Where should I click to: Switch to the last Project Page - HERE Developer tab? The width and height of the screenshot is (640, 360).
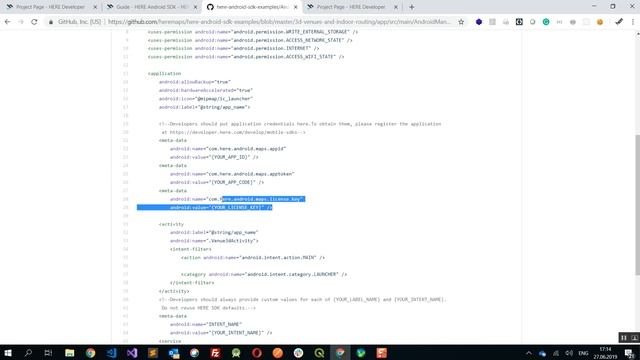pos(351,7)
